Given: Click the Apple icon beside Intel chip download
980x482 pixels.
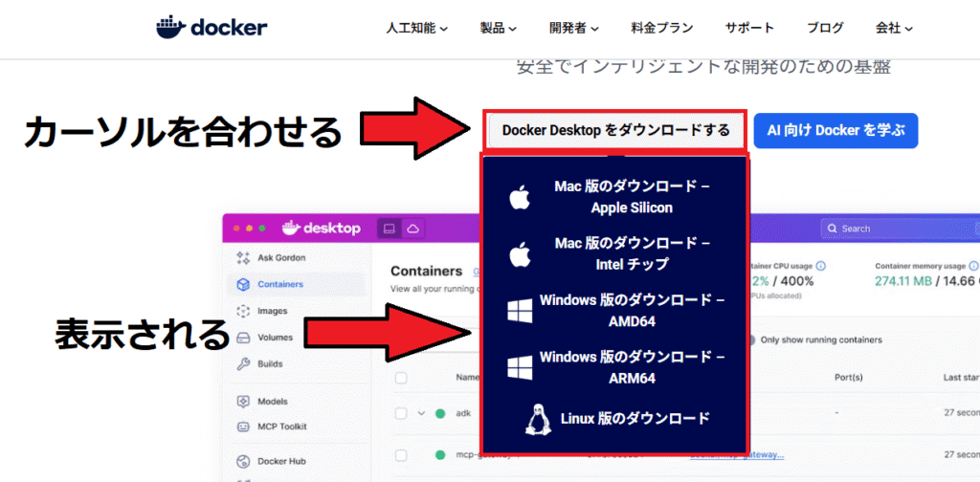Looking at the screenshot, I should tap(519, 254).
